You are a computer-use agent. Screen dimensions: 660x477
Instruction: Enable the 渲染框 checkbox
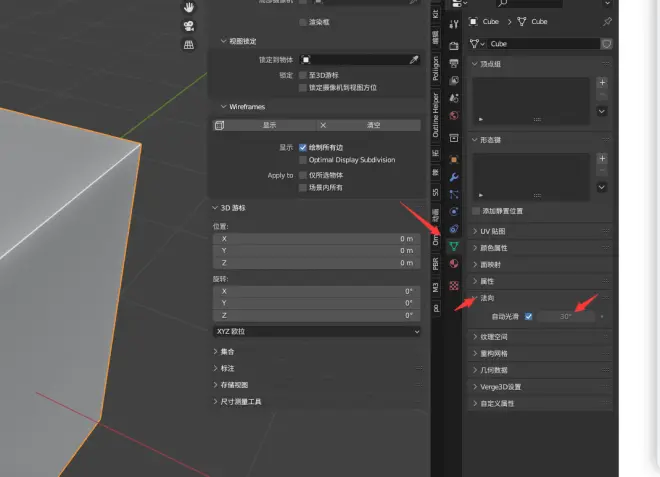click(303, 22)
